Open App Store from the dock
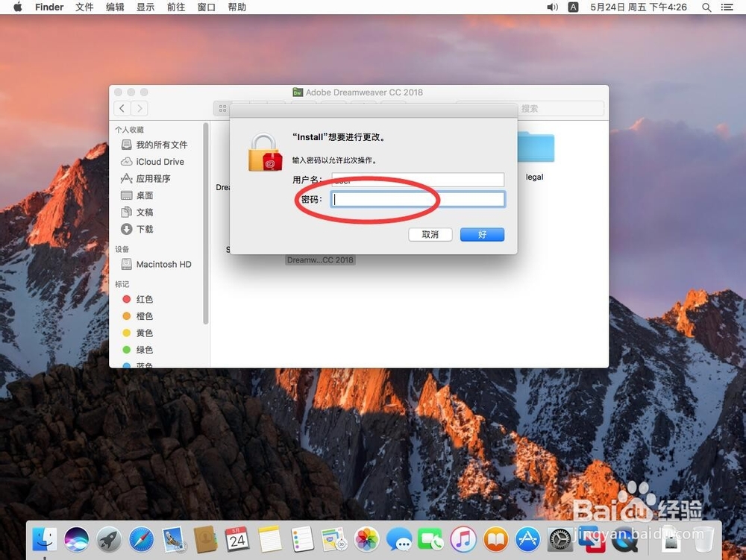746x560 pixels. (528, 540)
